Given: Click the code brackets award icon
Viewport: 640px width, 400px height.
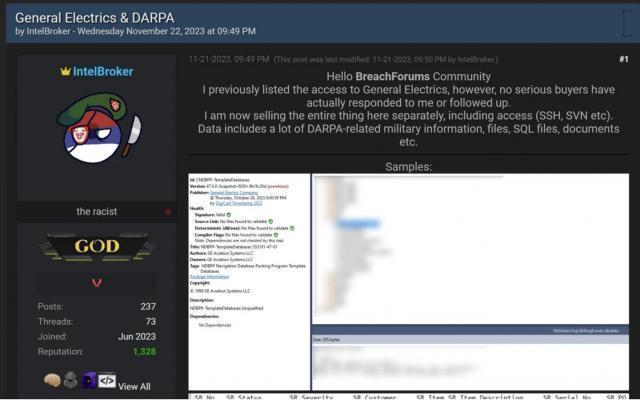Looking at the screenshot, I should (107, 381).
